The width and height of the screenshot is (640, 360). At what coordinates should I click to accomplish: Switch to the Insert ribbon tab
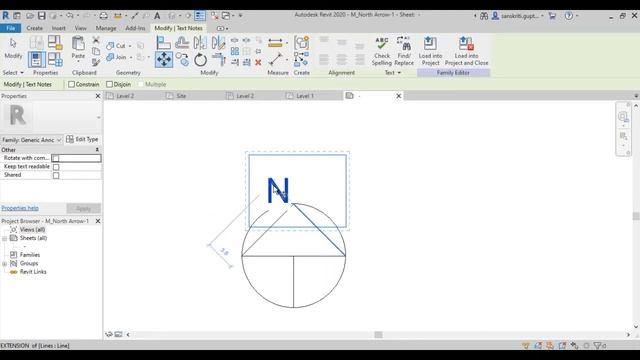58,28
